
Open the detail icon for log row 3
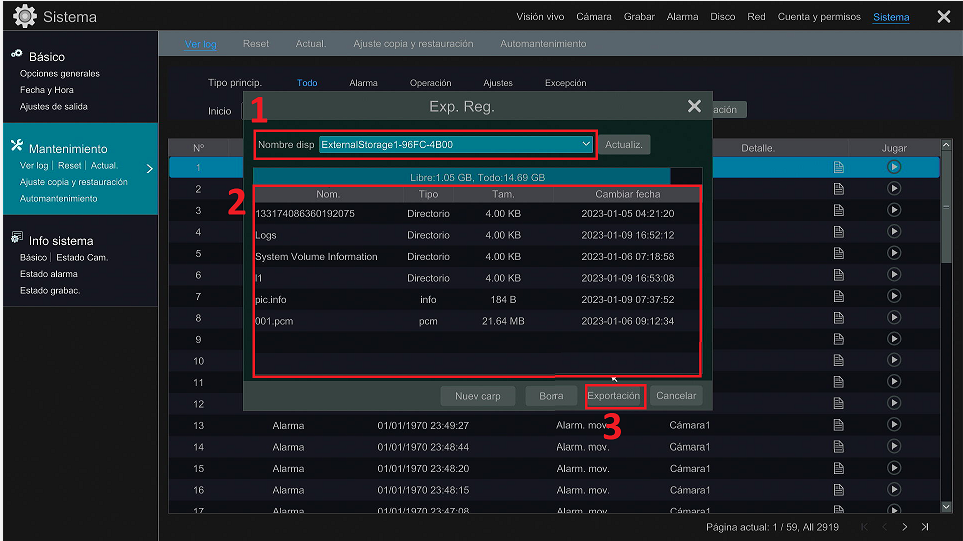(839, 210)
